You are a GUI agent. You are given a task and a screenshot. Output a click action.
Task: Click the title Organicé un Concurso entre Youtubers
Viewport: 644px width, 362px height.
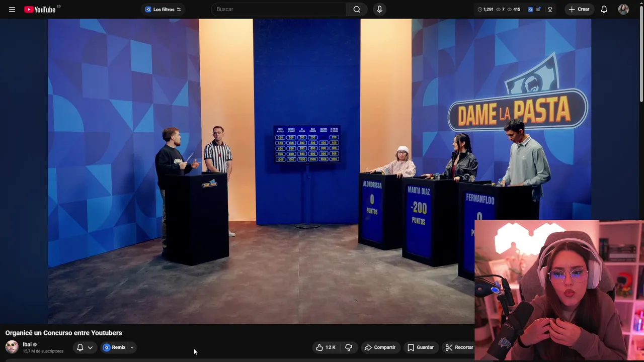pos(63,333)
